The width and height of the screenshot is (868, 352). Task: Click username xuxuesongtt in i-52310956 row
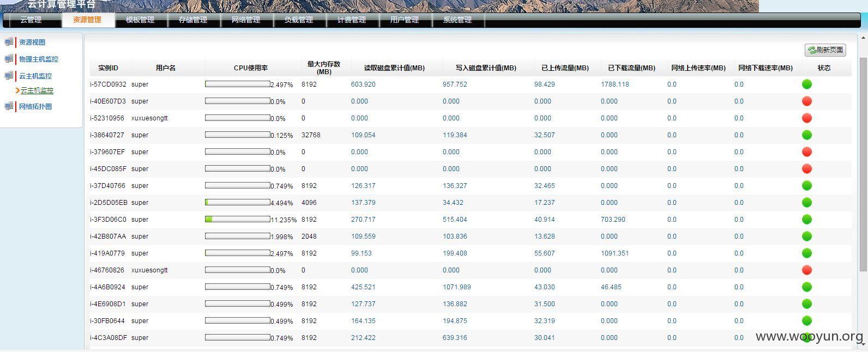pos(149,118)
